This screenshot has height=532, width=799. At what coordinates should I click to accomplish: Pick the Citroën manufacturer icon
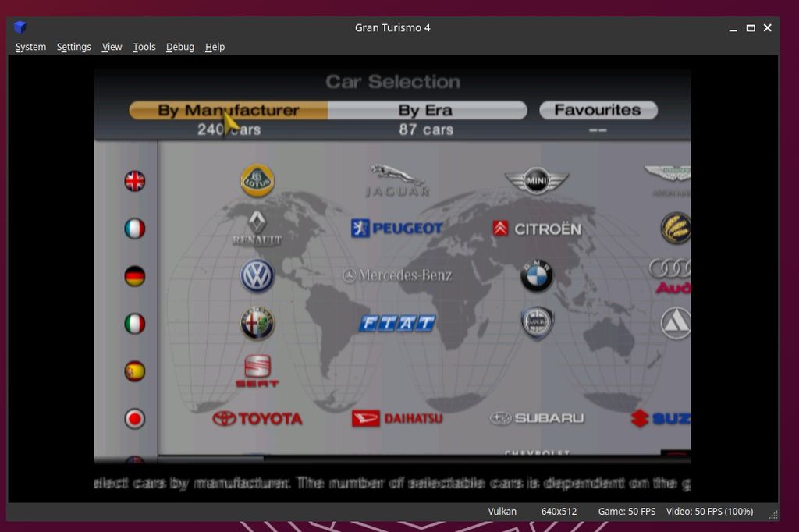click(x=538, y=229)
